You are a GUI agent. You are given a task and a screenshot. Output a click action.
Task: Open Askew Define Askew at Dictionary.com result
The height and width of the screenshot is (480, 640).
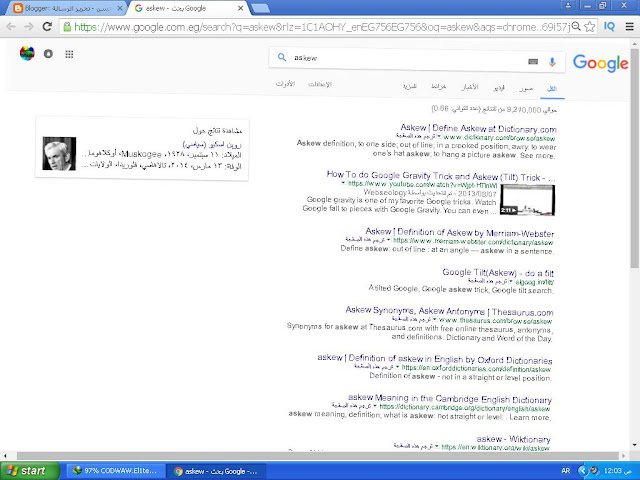478,128
